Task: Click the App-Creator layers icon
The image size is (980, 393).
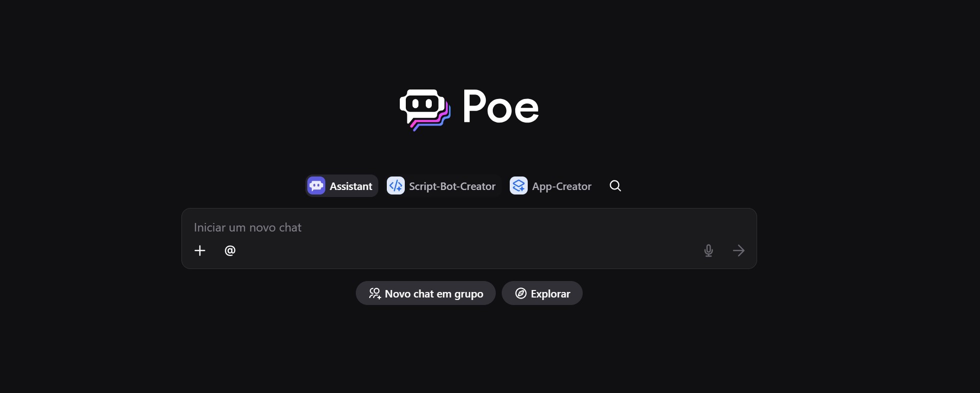Action: (x=519, y=186)
